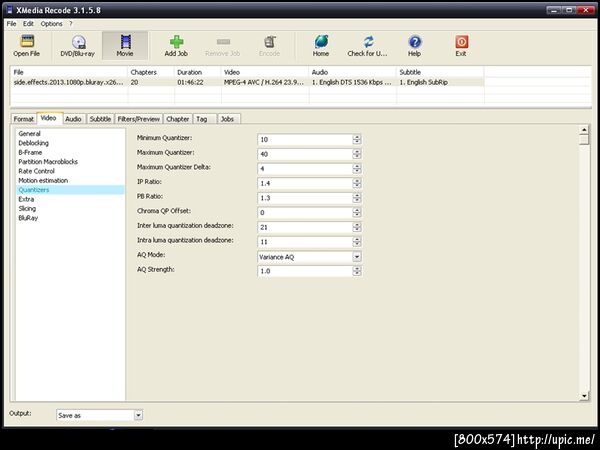Click the Chroma QP Offset value field
This screenshot has width=600, height=450.
coord(305,212)
